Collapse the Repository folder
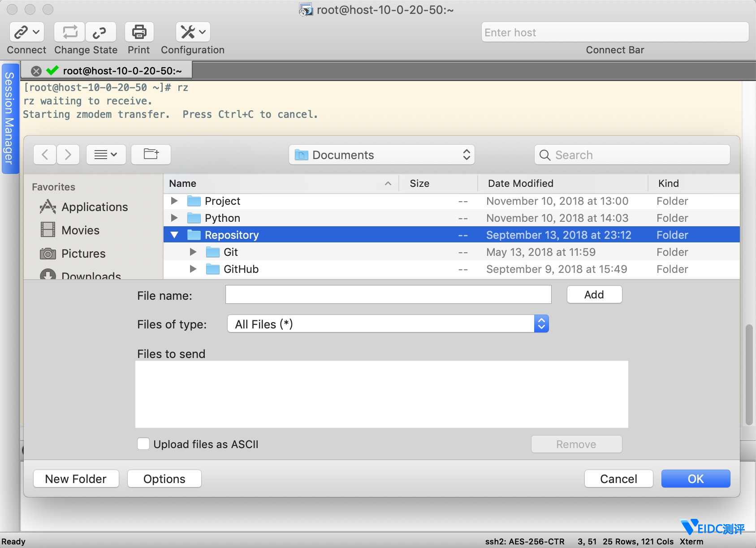The height and width of the screenshot is (548, 756). click(174, 235)
